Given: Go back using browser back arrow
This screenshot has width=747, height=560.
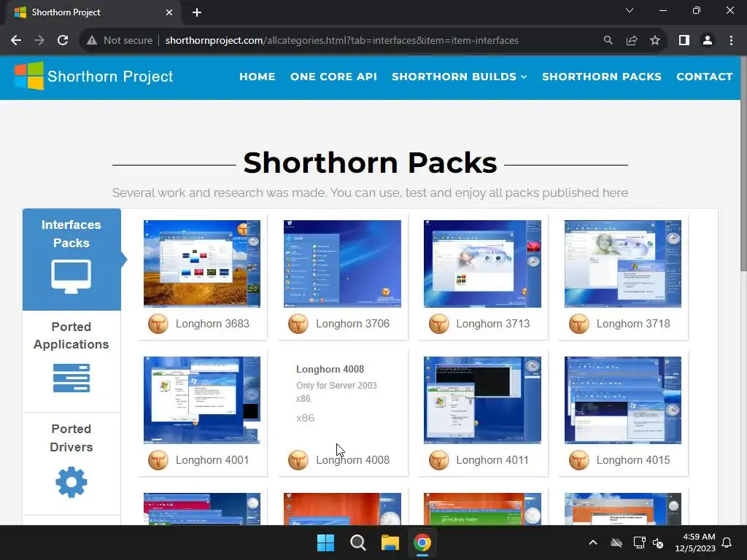Looking at the screenshot, I should point(16,41).
